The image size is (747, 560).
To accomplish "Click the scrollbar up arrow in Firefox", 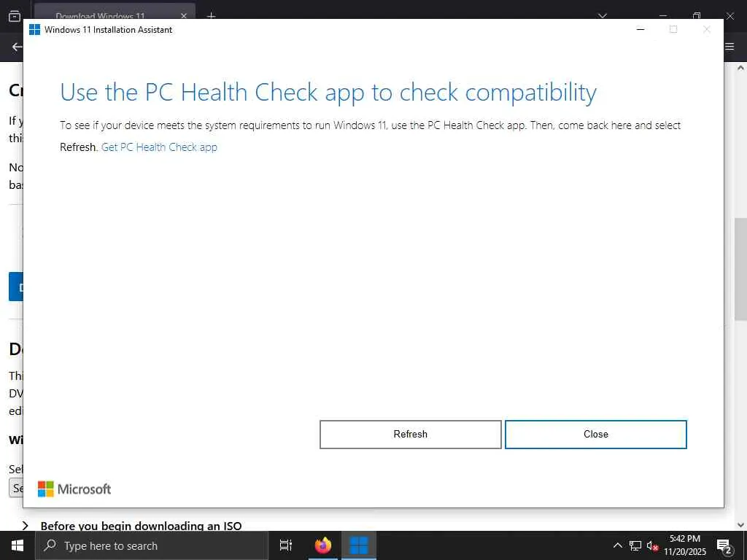I will (x=740, y=68).
